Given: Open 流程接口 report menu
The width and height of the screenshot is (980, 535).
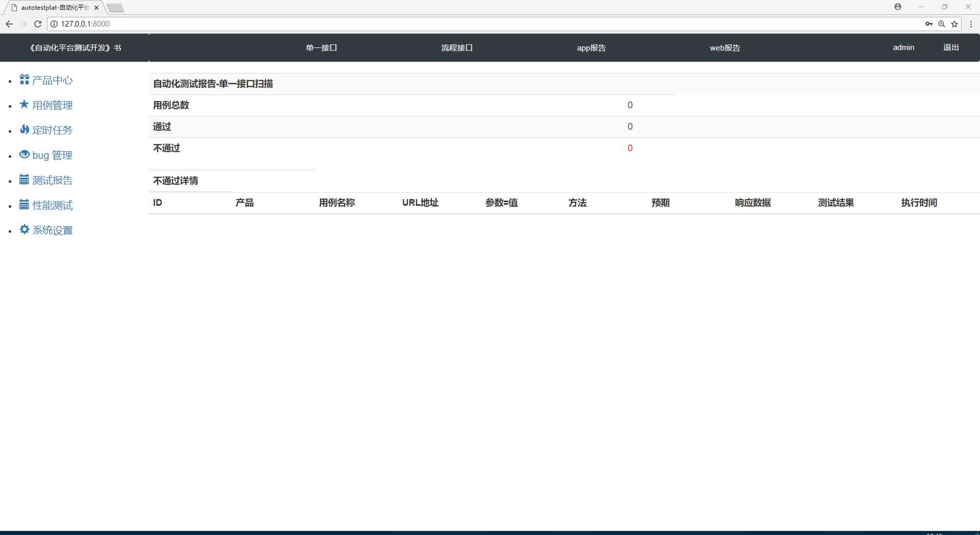Looking at the screenshot, I should (457, 47).
